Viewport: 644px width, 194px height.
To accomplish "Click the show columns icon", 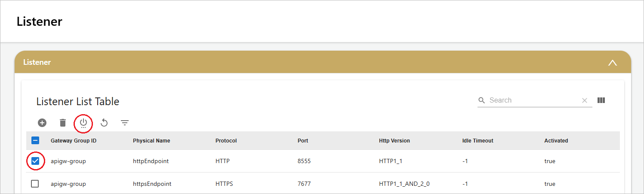I will [601, 100].
